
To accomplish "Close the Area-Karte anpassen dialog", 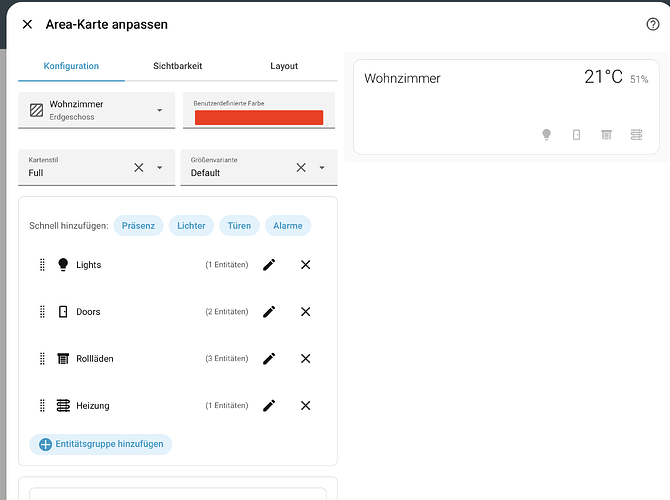I will [27, 24].
